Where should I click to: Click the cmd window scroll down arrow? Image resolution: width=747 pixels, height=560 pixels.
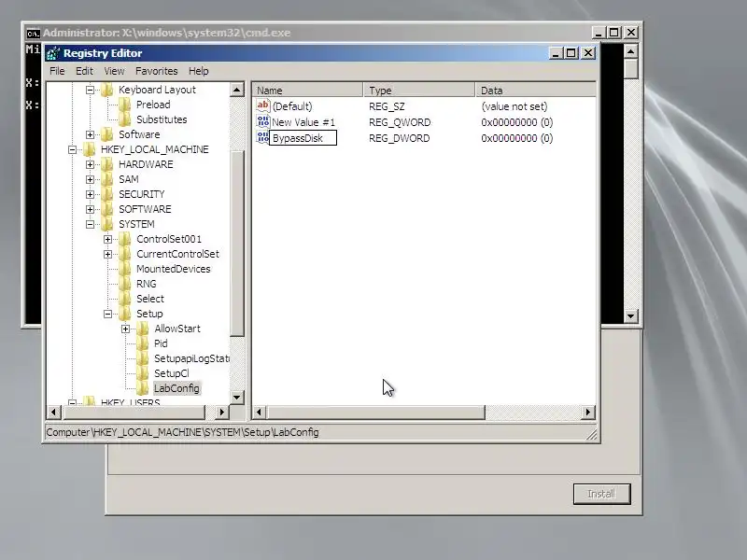[x=631, y=315]
